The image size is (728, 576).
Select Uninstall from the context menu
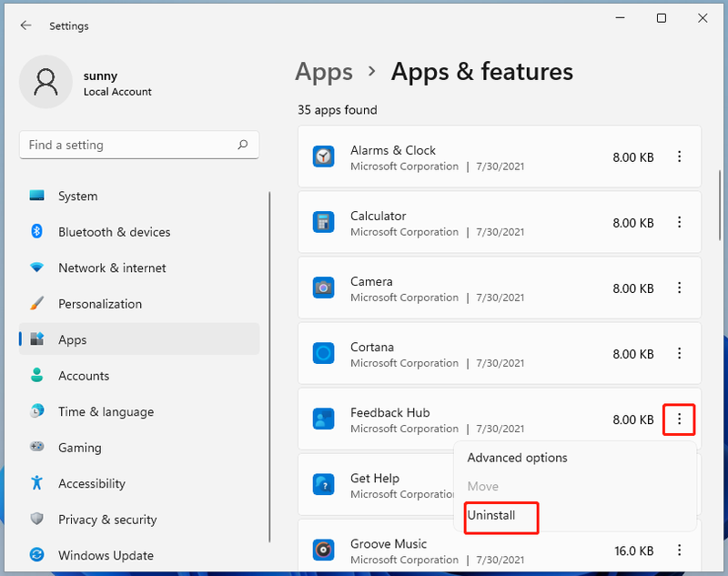pos(491,515)
